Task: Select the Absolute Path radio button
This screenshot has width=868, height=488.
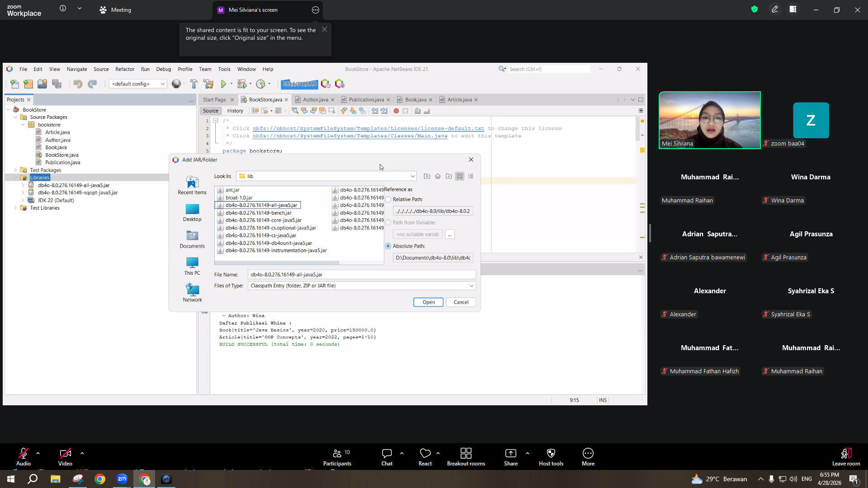Action: (388, 246)
